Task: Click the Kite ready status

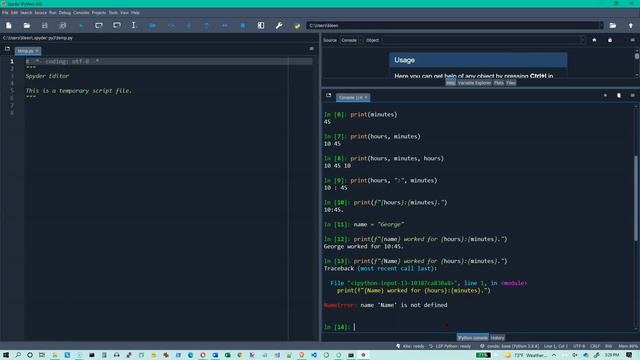Action: coord(410,346)
